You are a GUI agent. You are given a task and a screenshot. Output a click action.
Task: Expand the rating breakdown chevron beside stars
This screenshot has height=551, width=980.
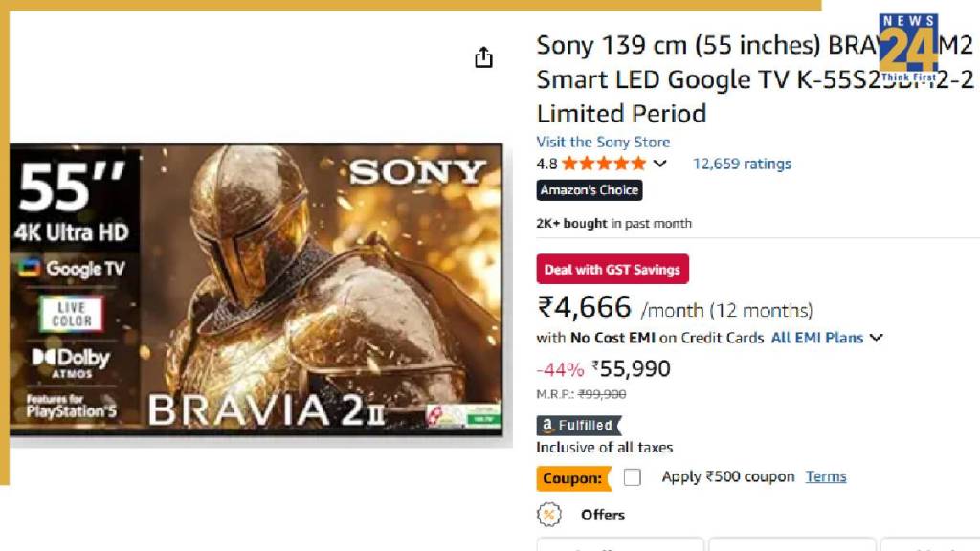[659, 164]
